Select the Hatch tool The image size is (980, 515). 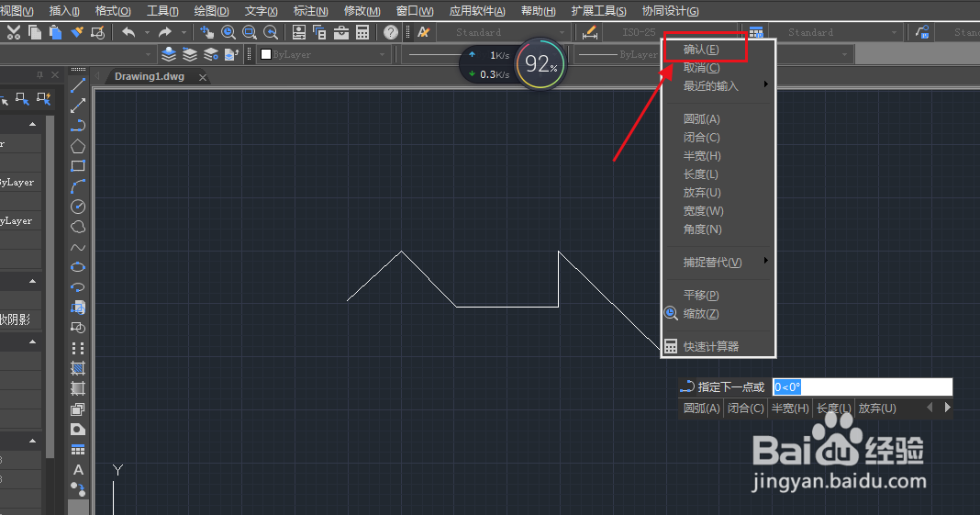click(x=78, y=368)
